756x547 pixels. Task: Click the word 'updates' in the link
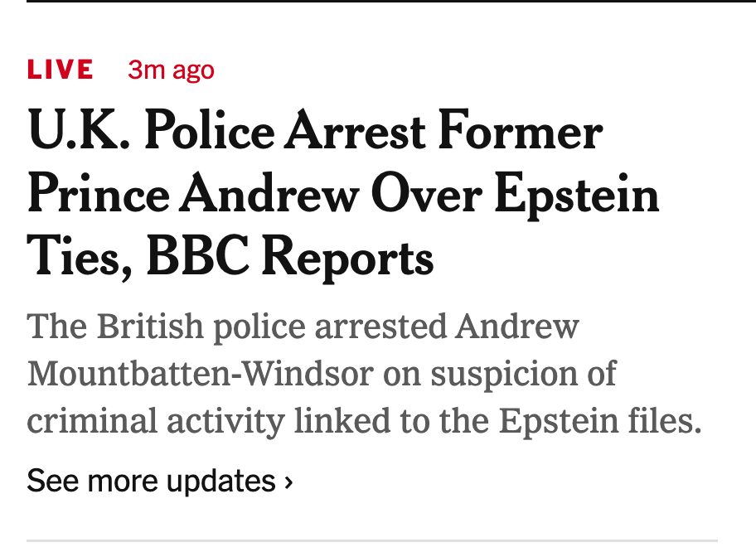click(x=222, y=481)
